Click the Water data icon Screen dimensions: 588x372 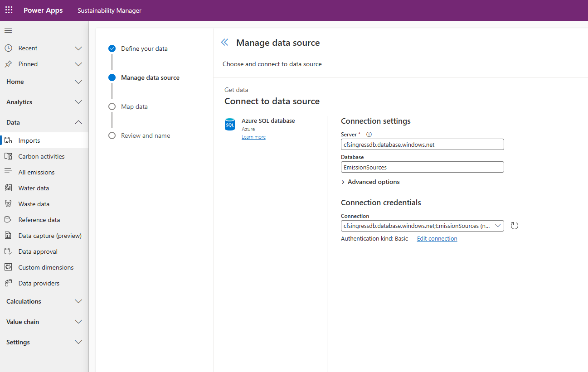8,188
